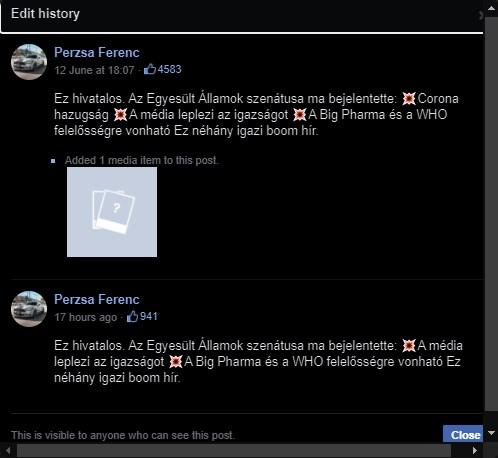Click the explosion emoji before Corona
This screenshot has width=498, height=458.
409,99
